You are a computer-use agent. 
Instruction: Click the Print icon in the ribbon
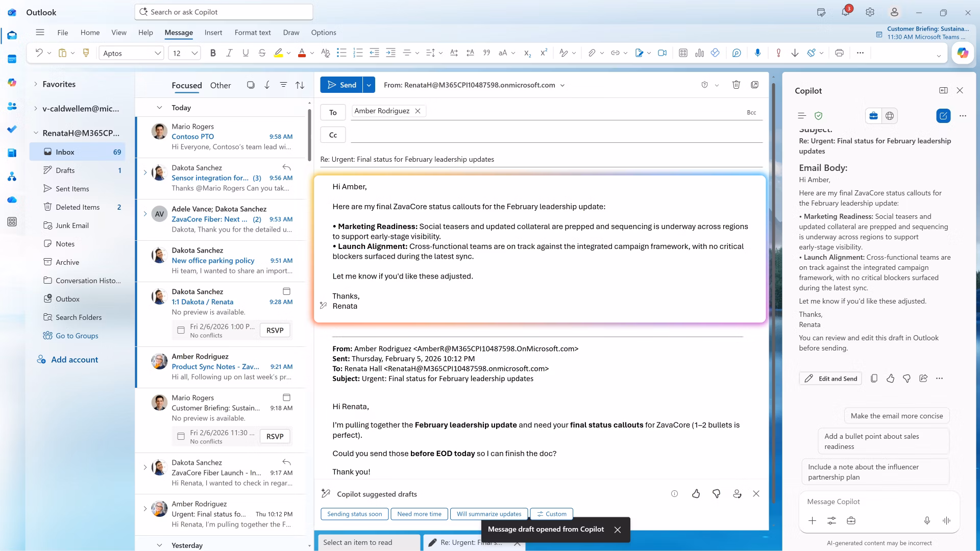(839, 53)
